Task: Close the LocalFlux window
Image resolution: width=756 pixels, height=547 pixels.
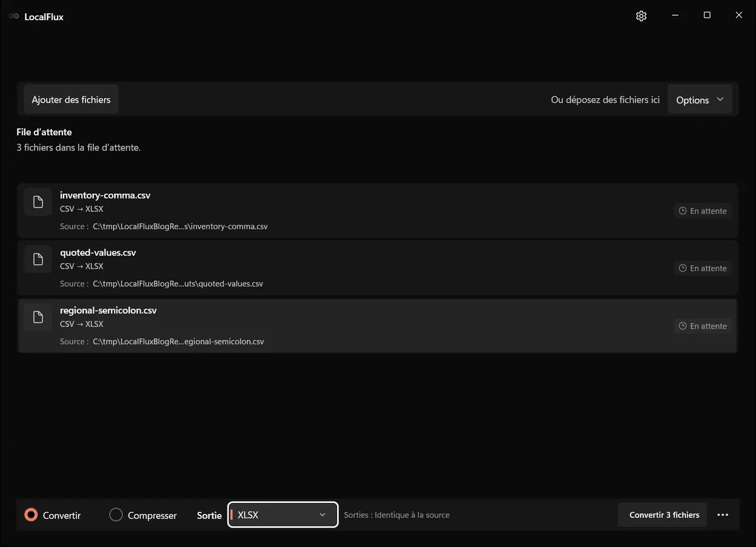Action: (x=739, y=15)
